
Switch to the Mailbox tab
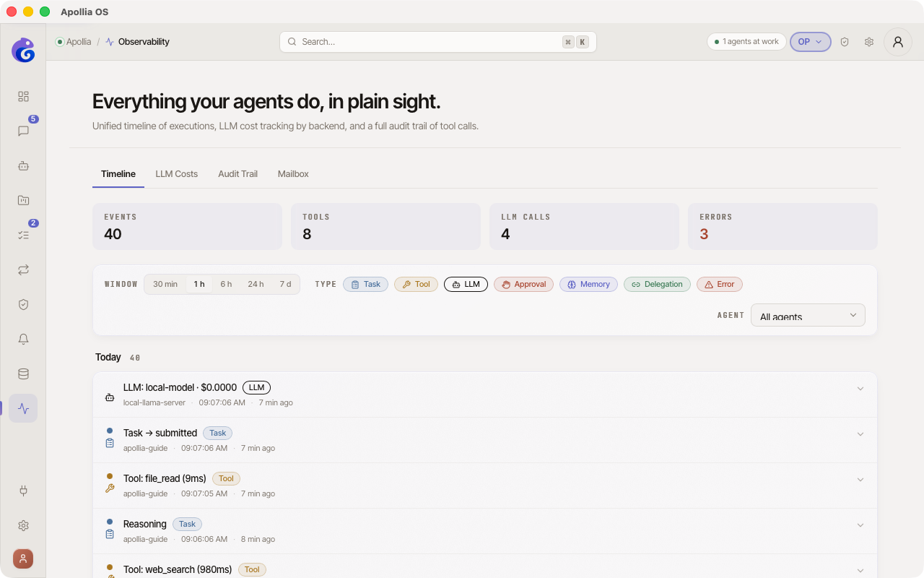pyautogui.click(x=293, y=174)
